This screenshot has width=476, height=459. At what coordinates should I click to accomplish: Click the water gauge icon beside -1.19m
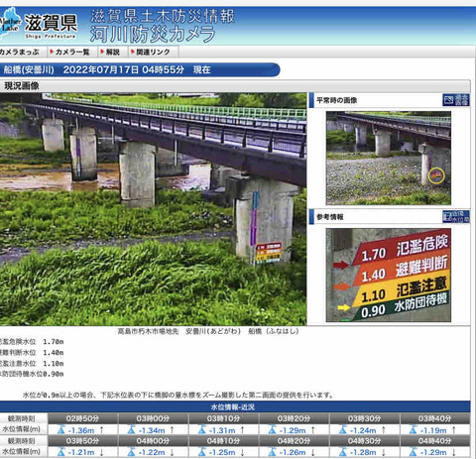(x=413, y=429)
